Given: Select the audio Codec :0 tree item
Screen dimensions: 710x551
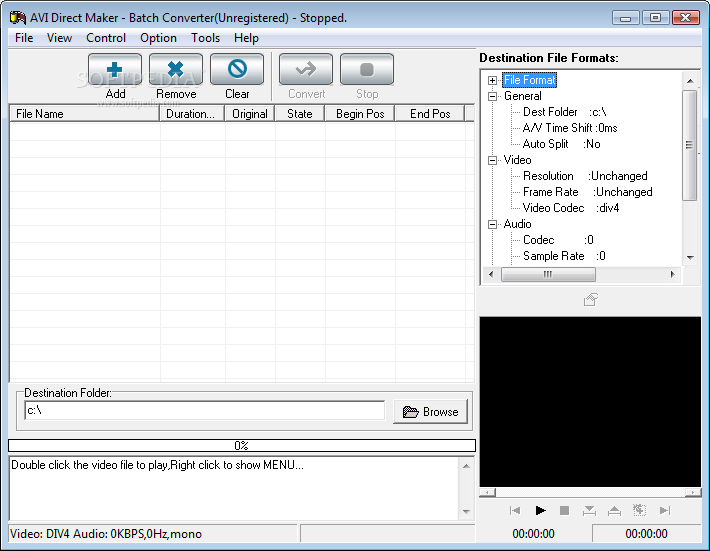Looking at the screenshot, I should [x=558, y=240].
